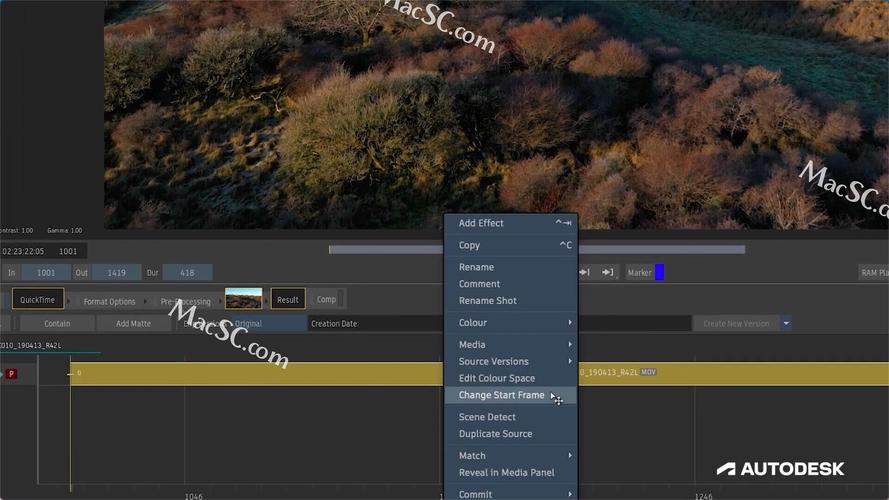Run Scene Detect from the menu

click(x=510, y=417)
